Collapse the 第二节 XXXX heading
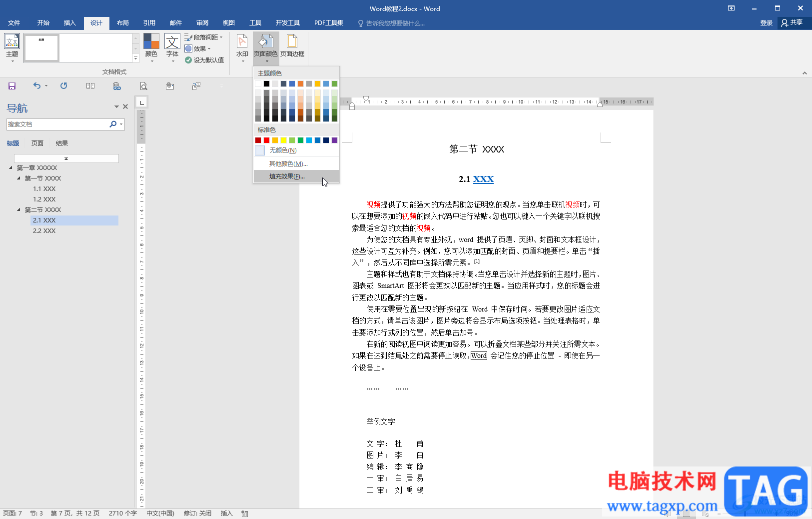 tap(19, 209)
